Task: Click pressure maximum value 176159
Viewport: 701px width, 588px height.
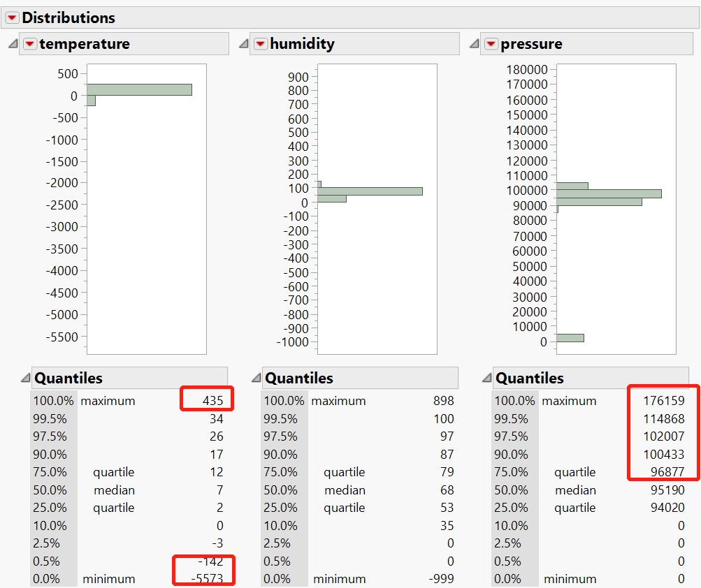Action: click(x=664, y=401)
